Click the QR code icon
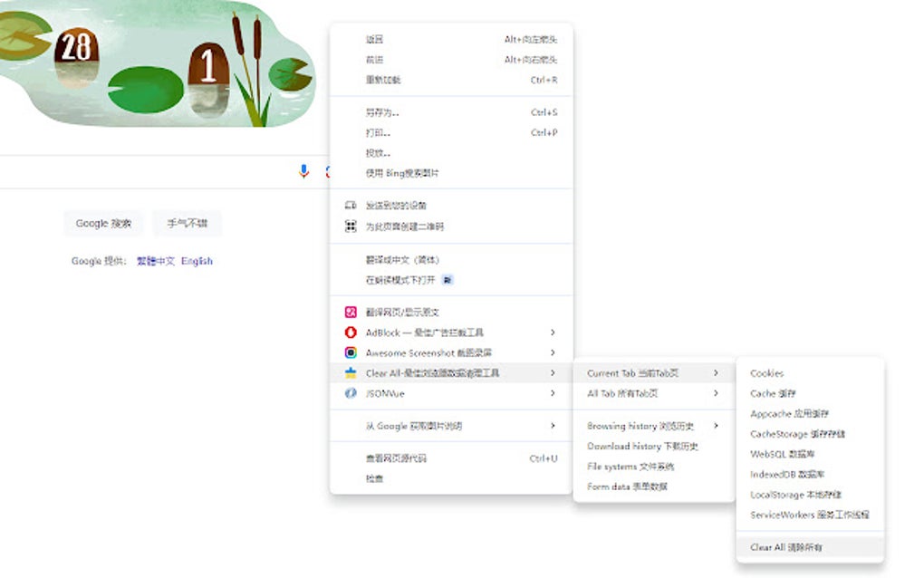Image resolution: width=924 pixels, height=578 pixels. pos(351,226)
